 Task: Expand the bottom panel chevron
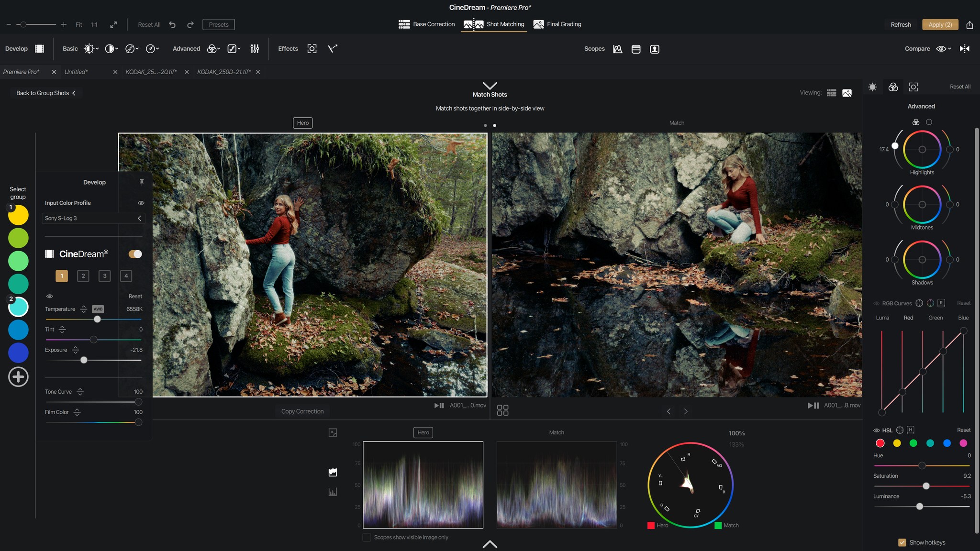point(490,544)
